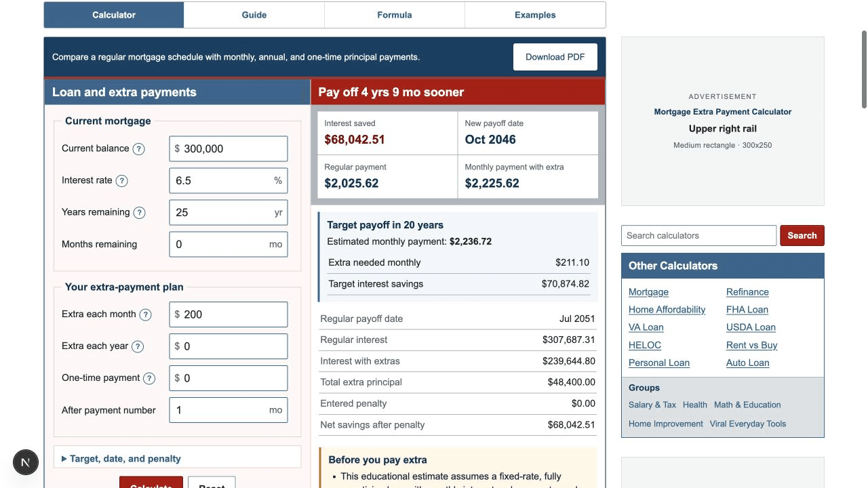Focus the Extra each month field
This screenshot has height=488, width=868.
(229, 314)
